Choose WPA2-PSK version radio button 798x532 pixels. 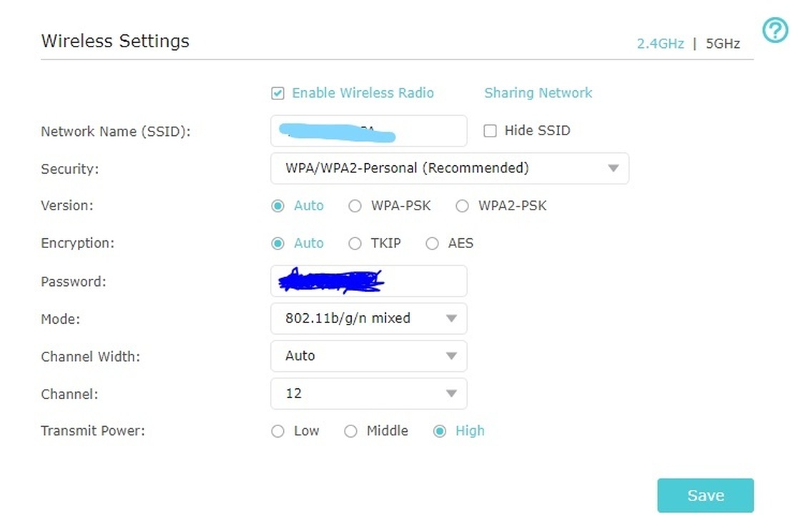(x=462, y=206)
